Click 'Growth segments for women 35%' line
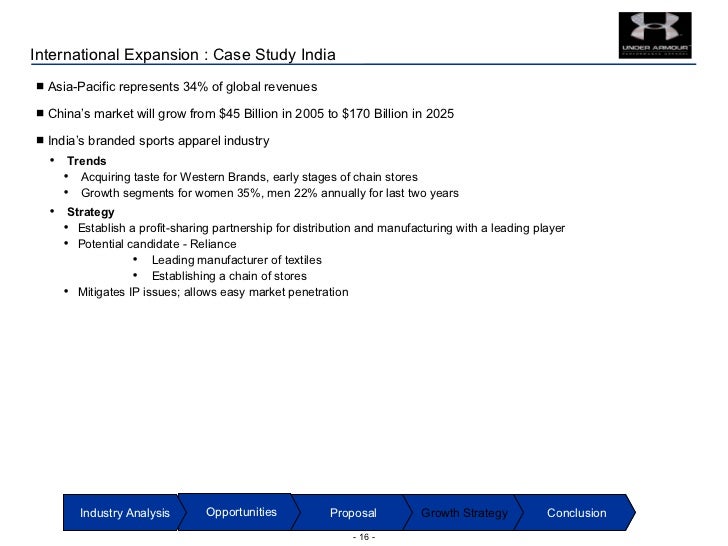The width and height of the screenshot is (728, 546). coord(270,193)
